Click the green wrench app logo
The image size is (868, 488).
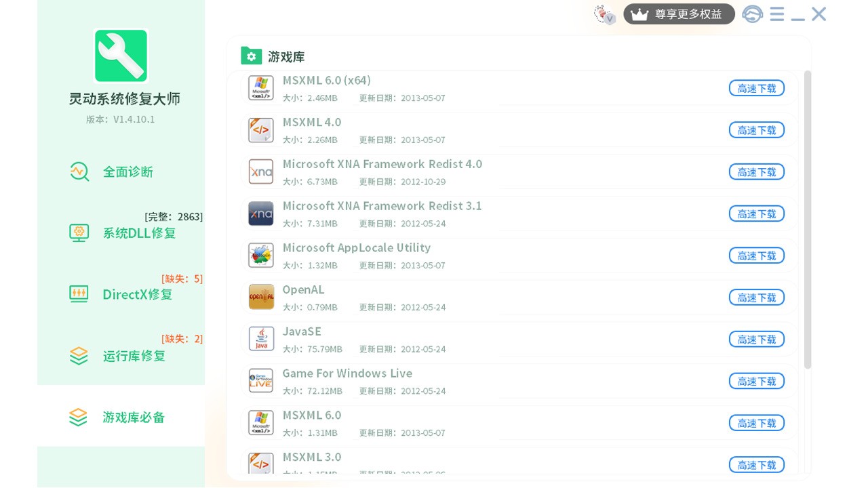coord(121,56)
